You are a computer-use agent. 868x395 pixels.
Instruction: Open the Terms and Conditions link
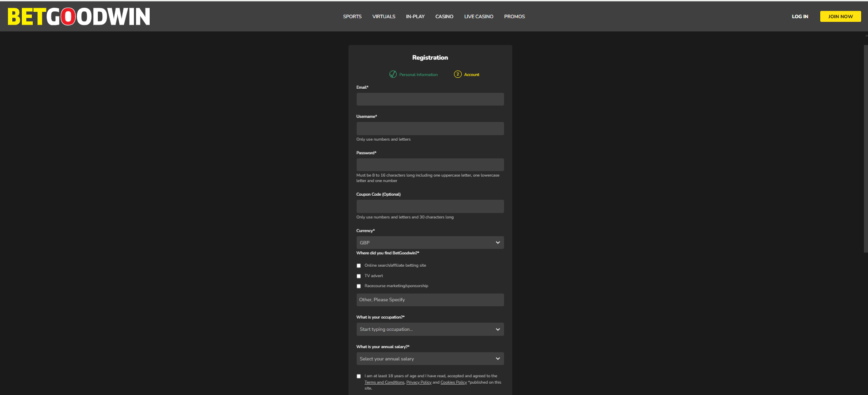point(384,382)
